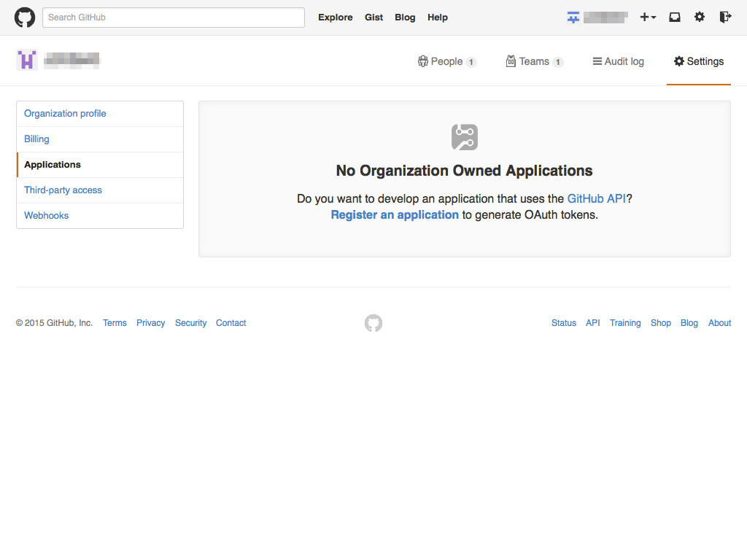Select Organization profile in sidebar
This screenshot has height=560, width=747.
pos(65,114)
